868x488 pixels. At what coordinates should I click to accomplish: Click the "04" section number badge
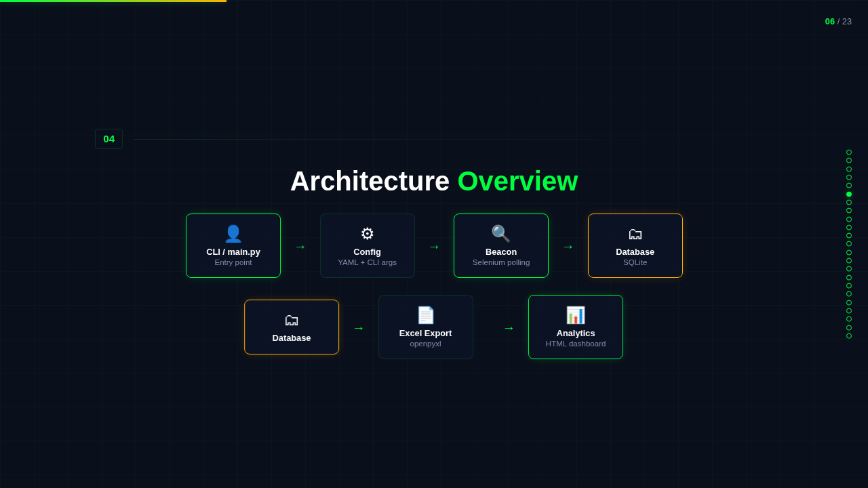(109, 139)
